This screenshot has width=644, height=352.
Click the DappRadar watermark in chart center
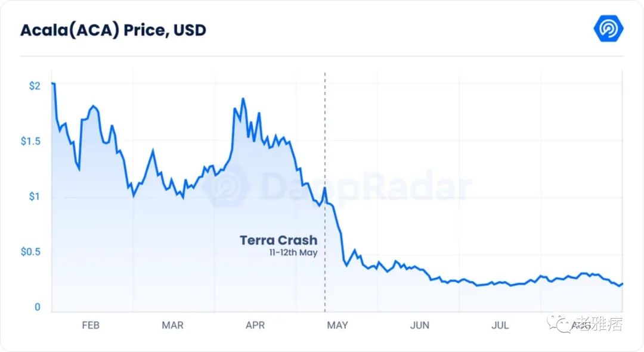click(337, 188)
